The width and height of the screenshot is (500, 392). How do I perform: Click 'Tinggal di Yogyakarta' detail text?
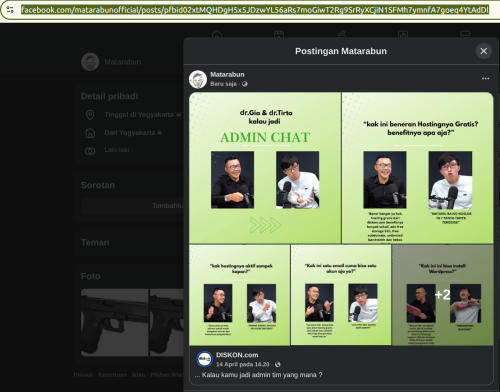[139, 115]
